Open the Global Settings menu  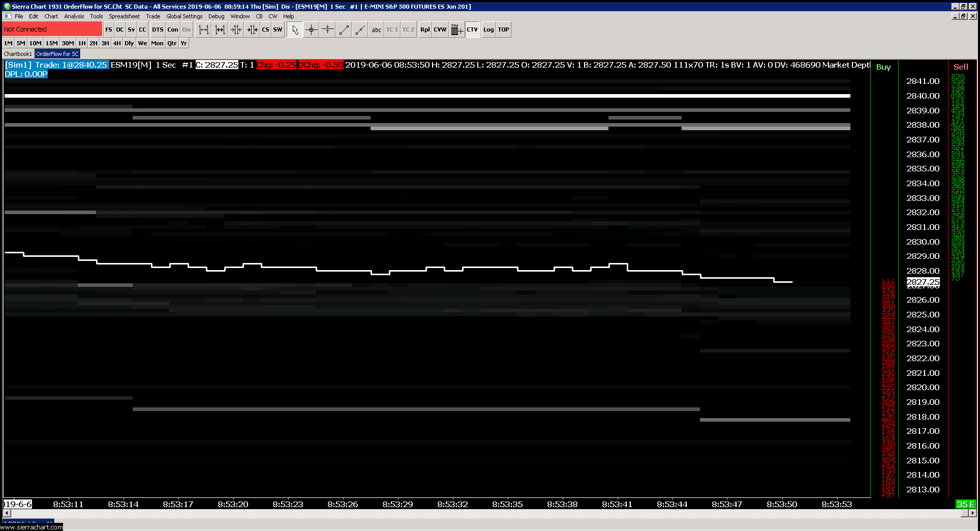(x=184, y=16)
